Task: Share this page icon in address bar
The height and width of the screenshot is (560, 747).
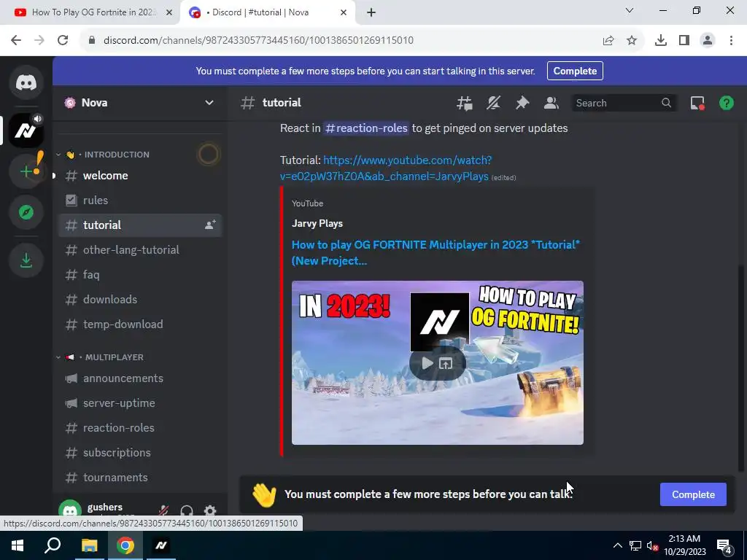Action: 608,41
